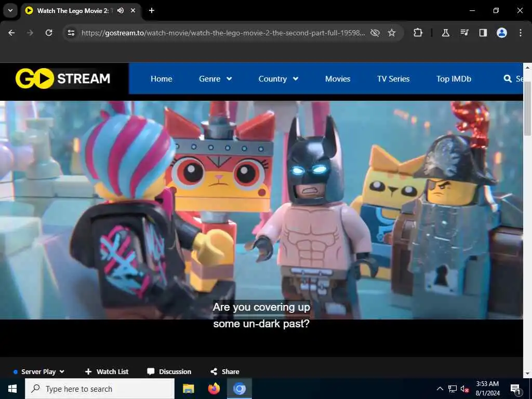Click the browser forward arrow
Viewport: 532px width, 399px height.
[x=30, y=33]
